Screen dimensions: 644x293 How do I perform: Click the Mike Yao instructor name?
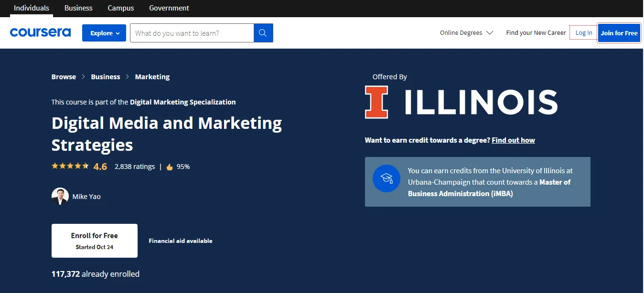(x=86, y=197)
